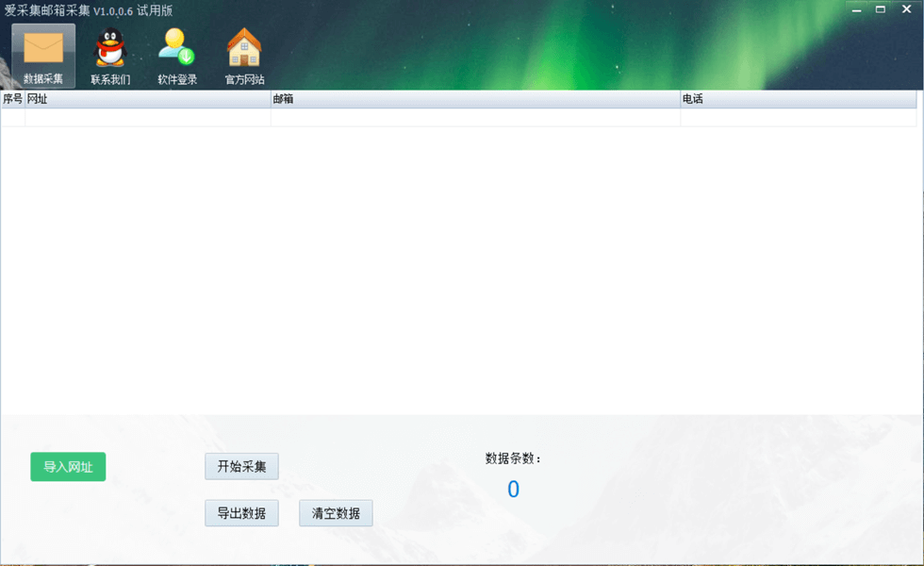
Task: Click the window title 爱采集邮箱采集 V1.0.0.6 试用版
Action: pyautogui.click(x=89, y=10)
